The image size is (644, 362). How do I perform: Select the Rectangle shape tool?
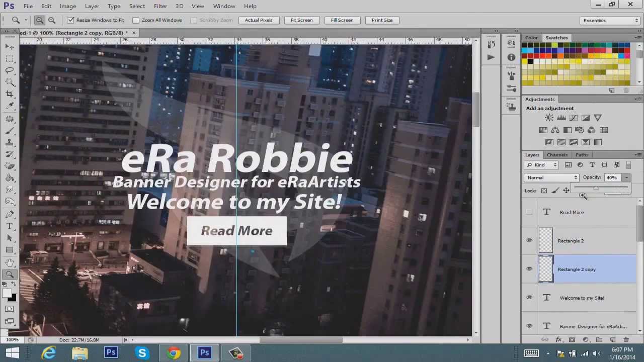(x=10, y=250)
